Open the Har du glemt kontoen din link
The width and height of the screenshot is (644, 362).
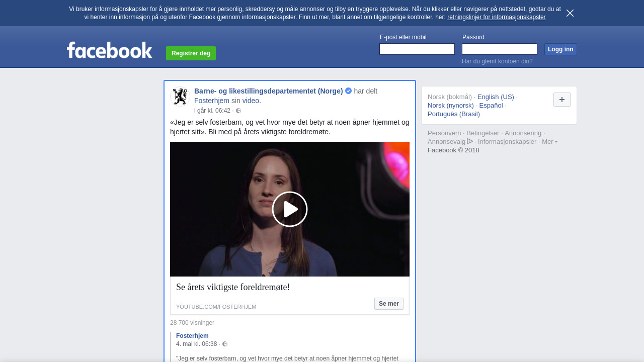click(x=497, y=61)
